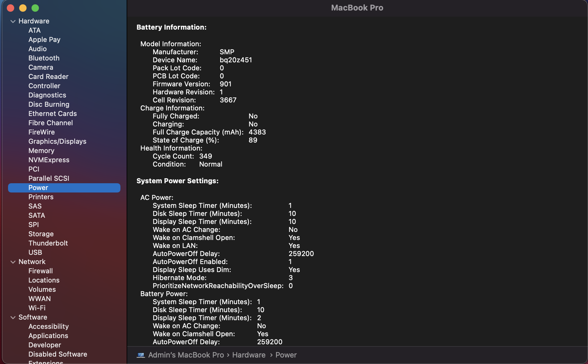588x364 pixels.
Task: View NVMExpress information
Action: [x=49, y=160]
